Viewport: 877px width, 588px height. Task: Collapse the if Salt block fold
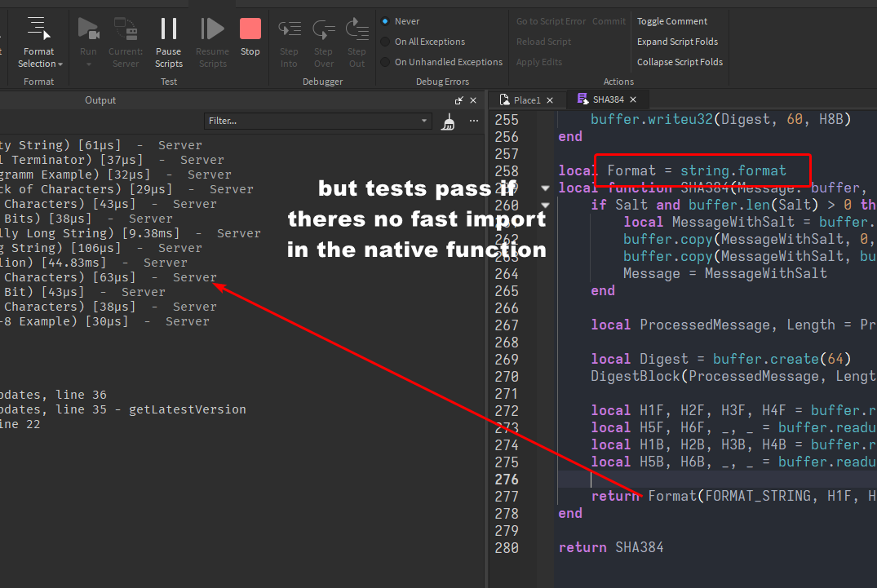[x=545, y=206]
